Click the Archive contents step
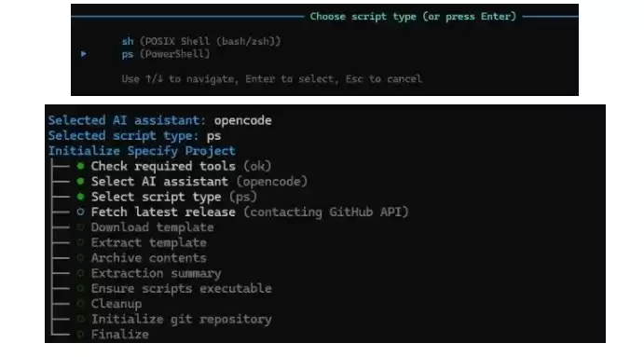Screen dimensions: 644x357 tap(149, 258)
